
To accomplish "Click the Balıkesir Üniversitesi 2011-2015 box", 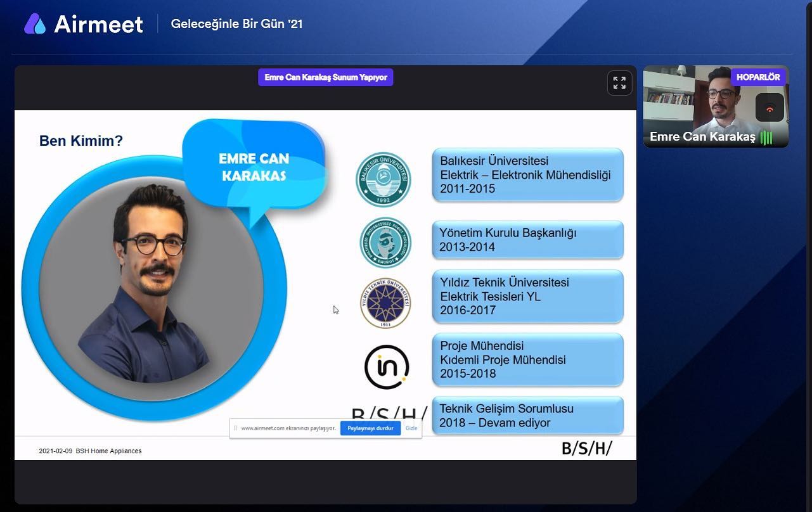I will pyautogui.click(x=527, y=175).
